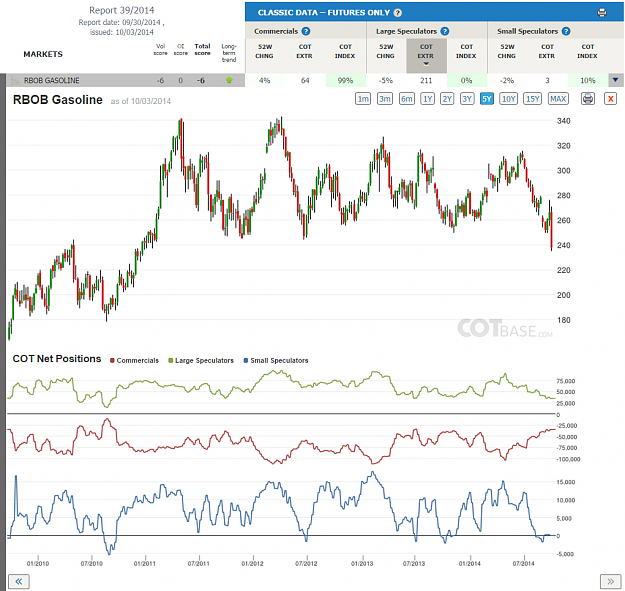This screenshot has height=591, width=625.
Task: Click the green long-term trend arrow
Action: [x=229, y=81]
